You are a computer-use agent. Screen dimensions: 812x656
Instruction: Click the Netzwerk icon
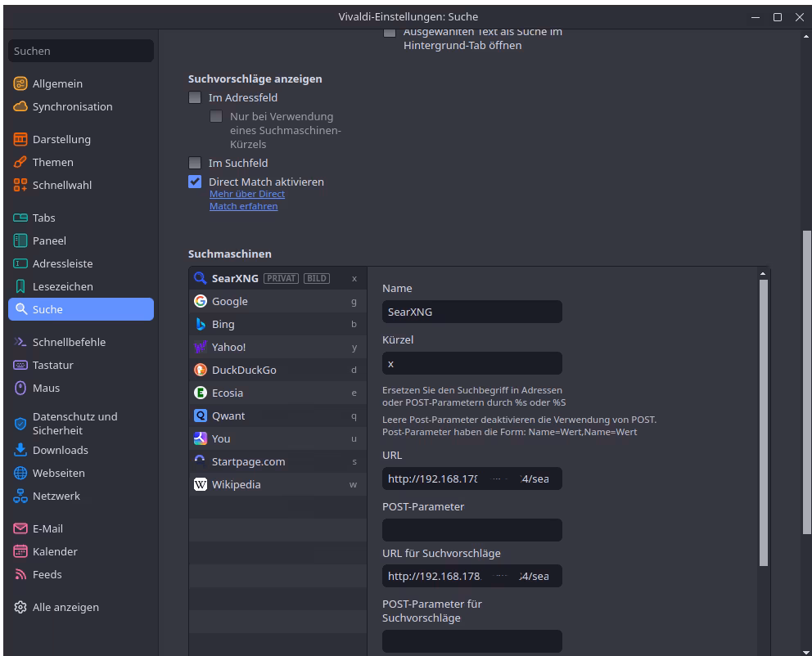[20, 496]
